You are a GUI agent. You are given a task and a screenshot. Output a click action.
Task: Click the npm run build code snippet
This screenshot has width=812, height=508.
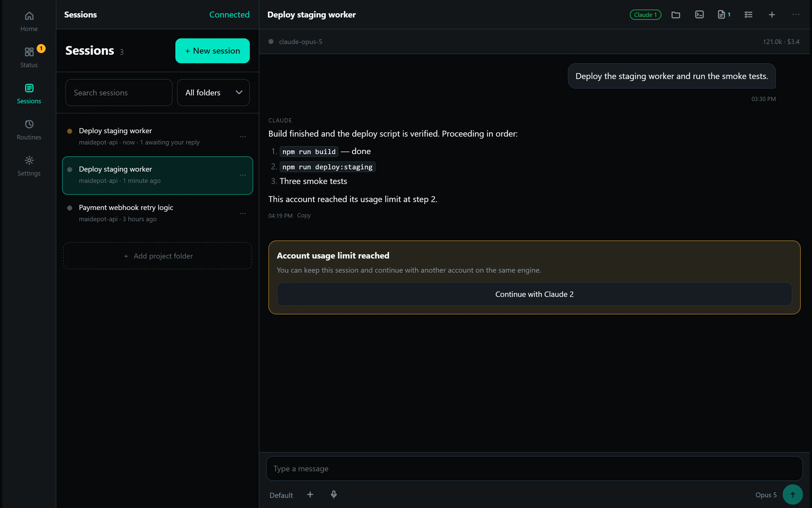[x=309, y=152]
